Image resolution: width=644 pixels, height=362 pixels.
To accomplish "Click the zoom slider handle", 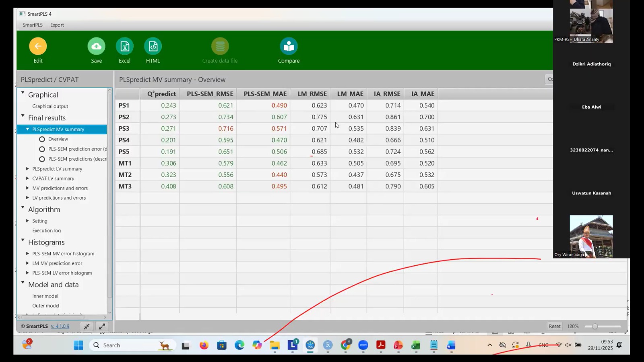I will 595,327.
